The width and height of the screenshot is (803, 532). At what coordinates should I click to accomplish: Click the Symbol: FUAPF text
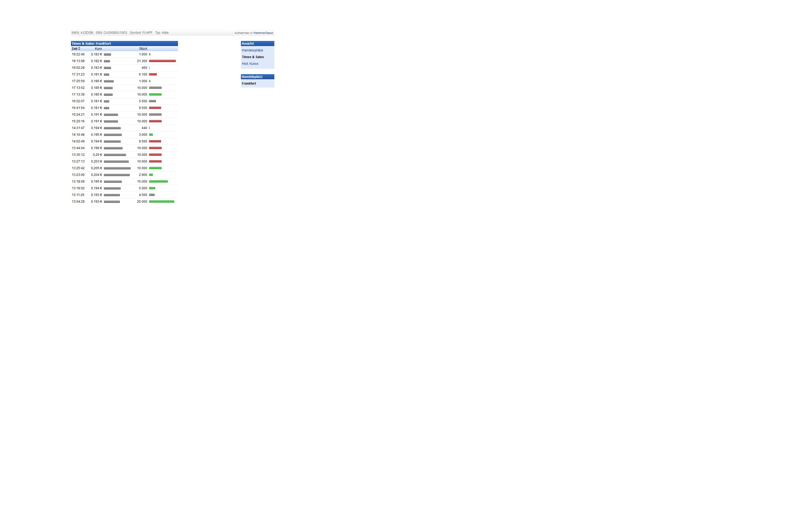(141, 33)
